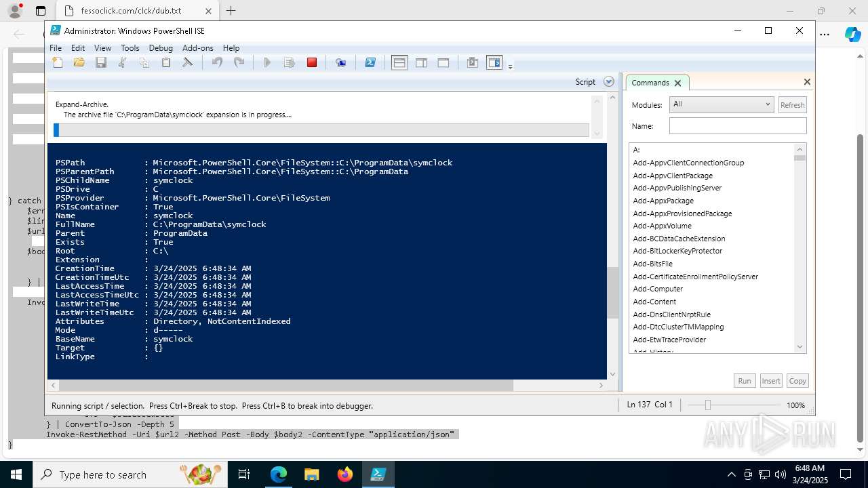Click the Copy button in Commands pane

tap(797, 381)
